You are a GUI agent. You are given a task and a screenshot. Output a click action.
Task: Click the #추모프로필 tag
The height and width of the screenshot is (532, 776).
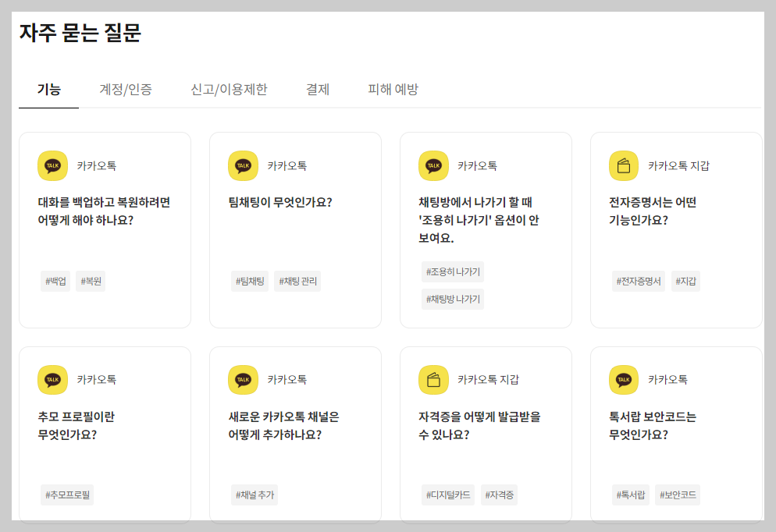(x=67, y=495)
